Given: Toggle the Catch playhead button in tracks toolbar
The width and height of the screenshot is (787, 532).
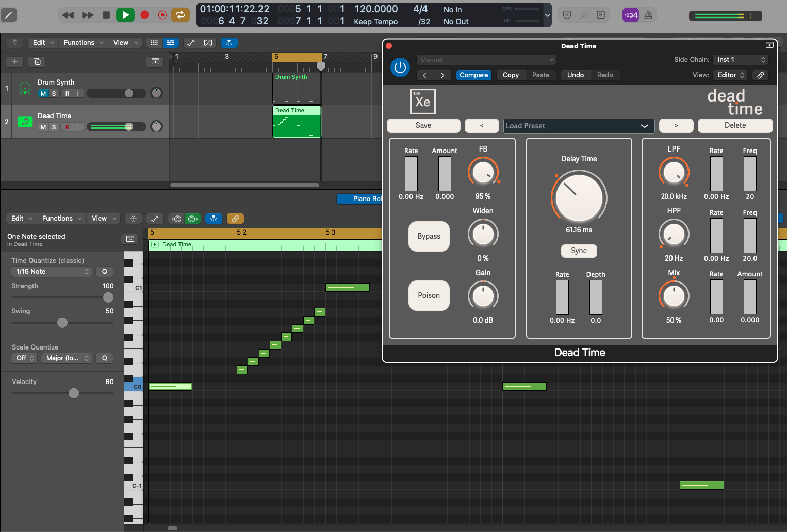Looking at the screenshot, I should point(229,43).
